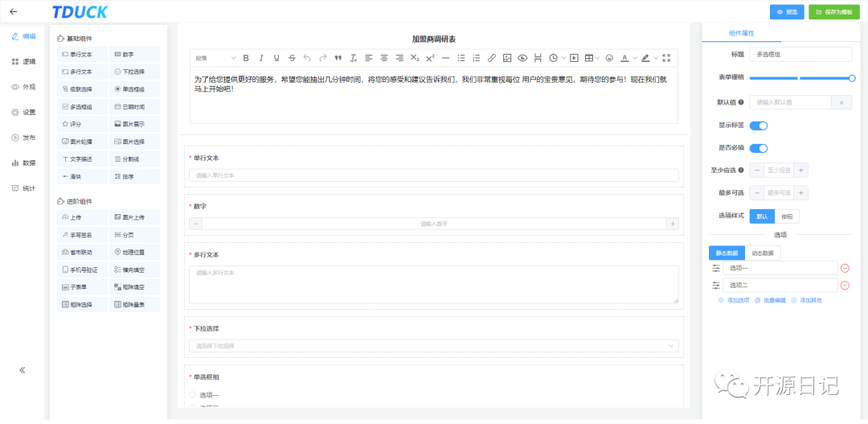This screenshot has height=424, width=868.
Task: Clear text formatting
Action: pos(353,58)
